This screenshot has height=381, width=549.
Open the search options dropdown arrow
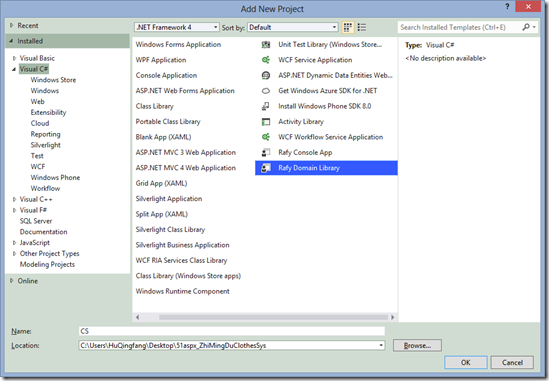(534, 27)
